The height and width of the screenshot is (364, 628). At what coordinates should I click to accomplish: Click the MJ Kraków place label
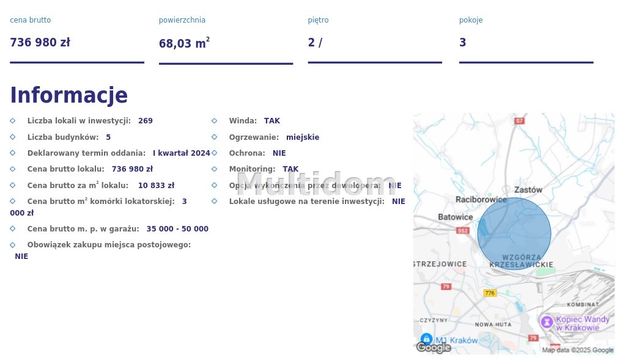457,340
